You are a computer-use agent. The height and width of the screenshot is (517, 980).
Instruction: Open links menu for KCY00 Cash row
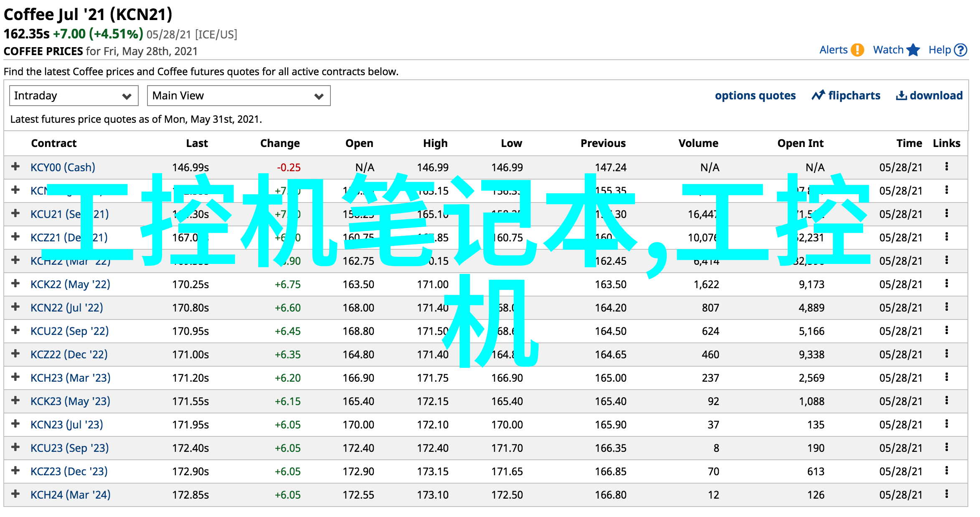coord(947,167)
